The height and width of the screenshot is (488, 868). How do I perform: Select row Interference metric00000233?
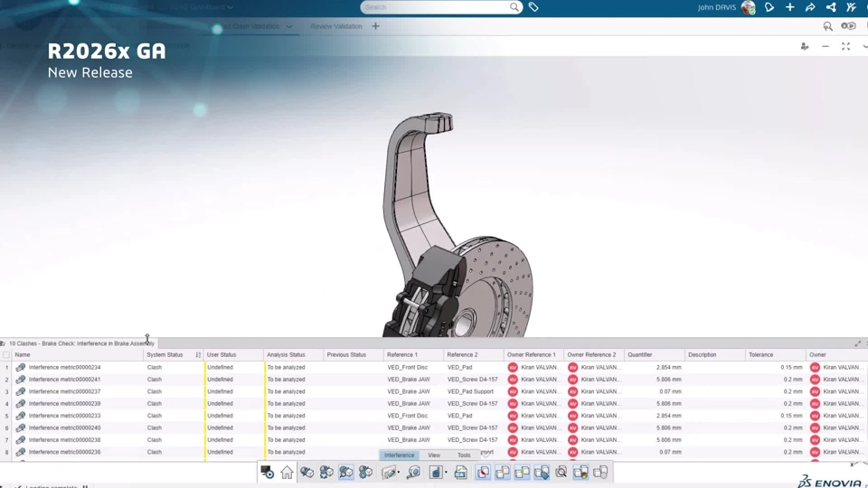point(434,416)
